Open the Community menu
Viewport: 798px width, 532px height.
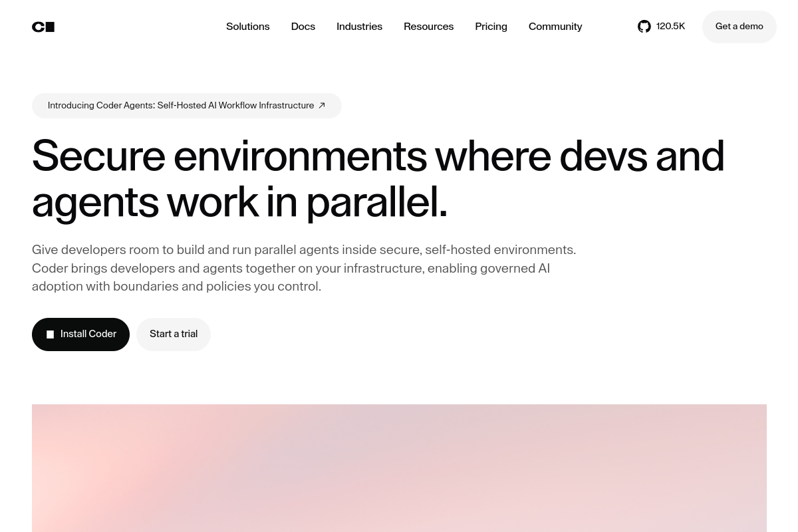[555, 27]
